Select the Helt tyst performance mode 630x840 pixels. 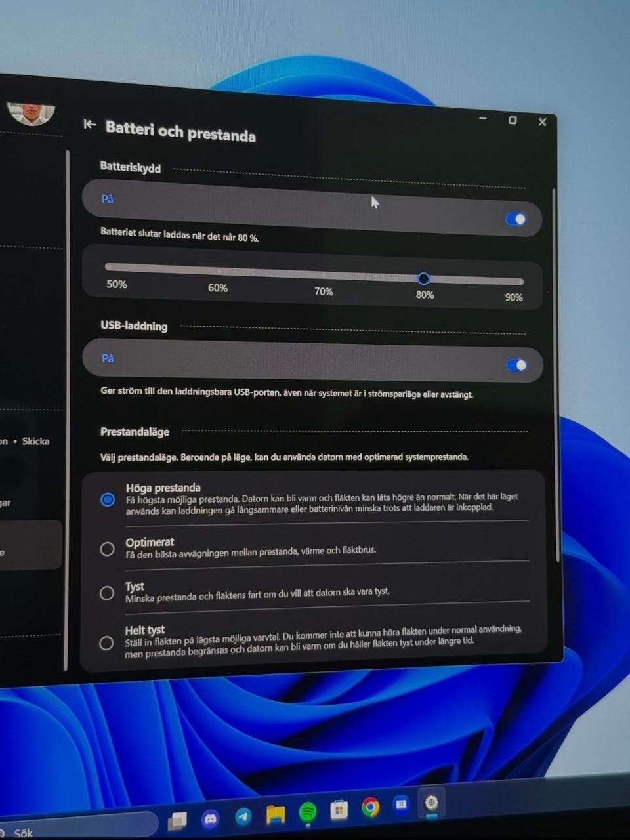coord(106,642)
